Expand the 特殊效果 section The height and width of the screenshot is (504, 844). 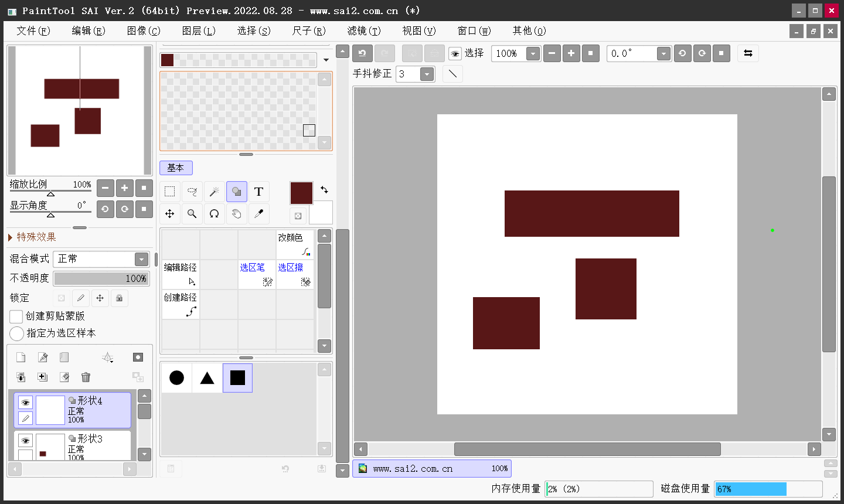(x=33, y=237)
